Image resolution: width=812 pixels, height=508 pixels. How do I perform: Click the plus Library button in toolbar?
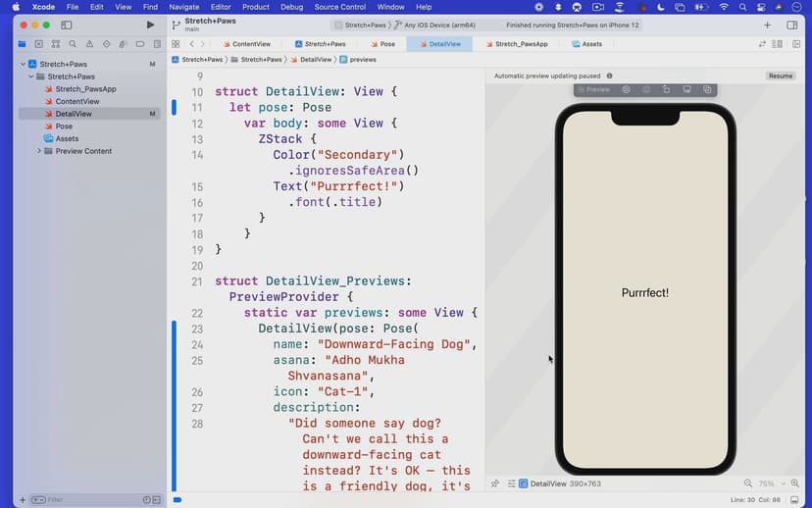pos(767,25)
